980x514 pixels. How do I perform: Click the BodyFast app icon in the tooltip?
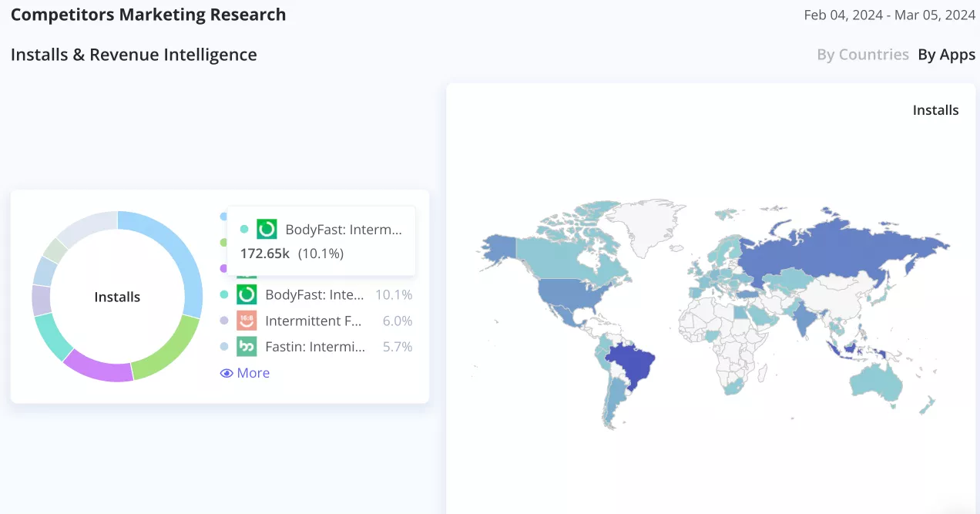pyautogui.click(x=267, y=229)
